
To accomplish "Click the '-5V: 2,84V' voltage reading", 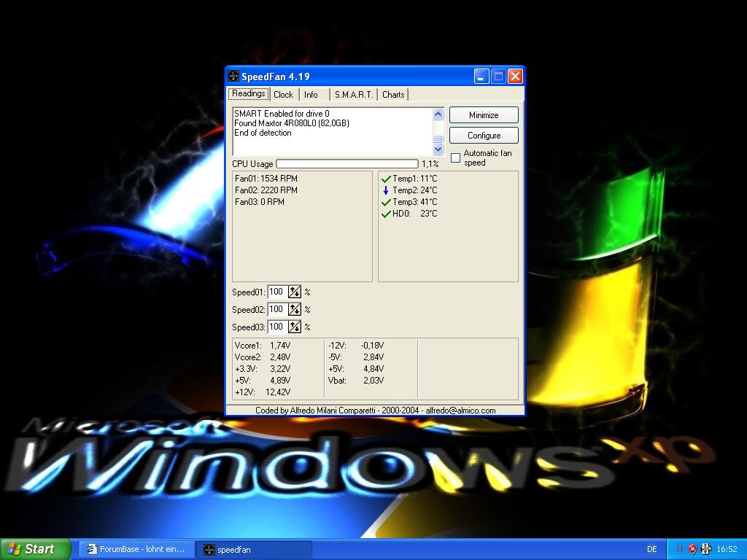I will point(356,357).
